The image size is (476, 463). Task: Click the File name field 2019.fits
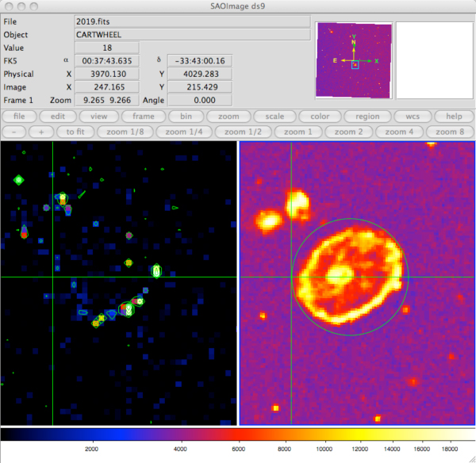click(x=193, y=21)
